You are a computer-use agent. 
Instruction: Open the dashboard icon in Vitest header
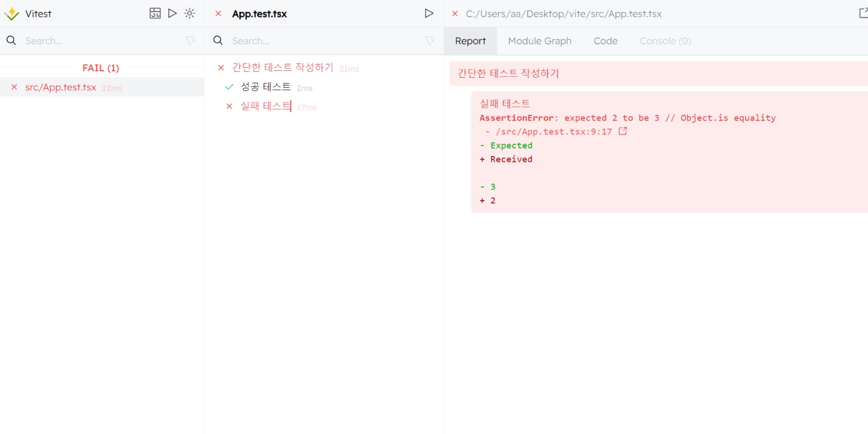(155, 14)
